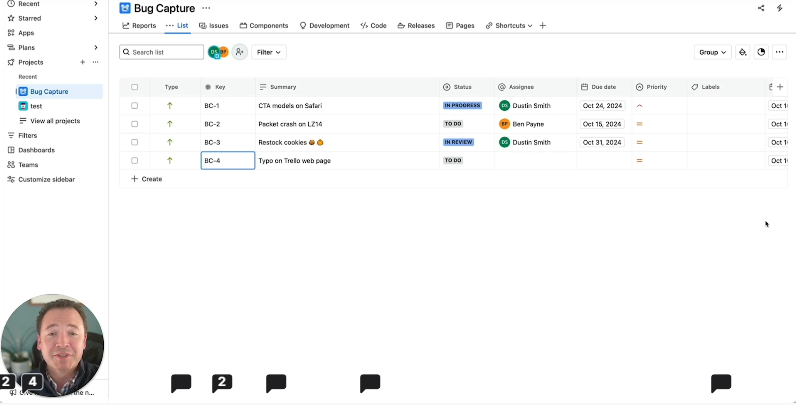Toggle the select-all checkbox in table header

click(135, 87)
